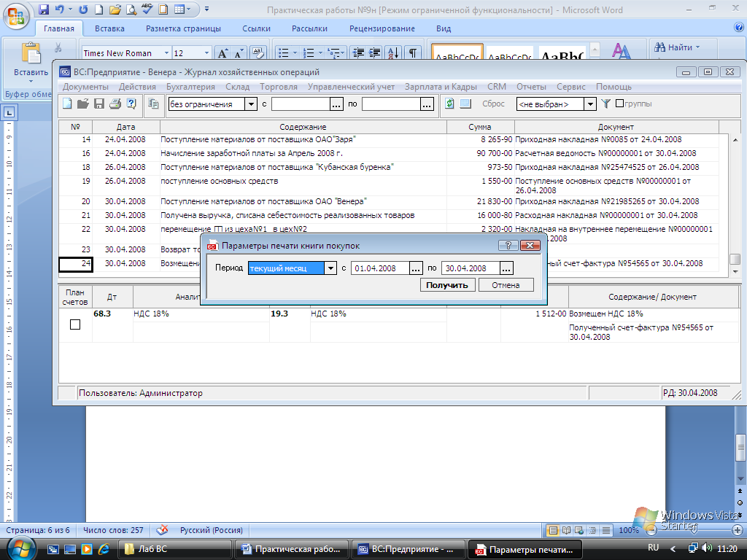Image resolution: width=747 pixels, height=560 pixels.
Task: Increase the font size in the Word ribbon
Action: click(222, 52)
